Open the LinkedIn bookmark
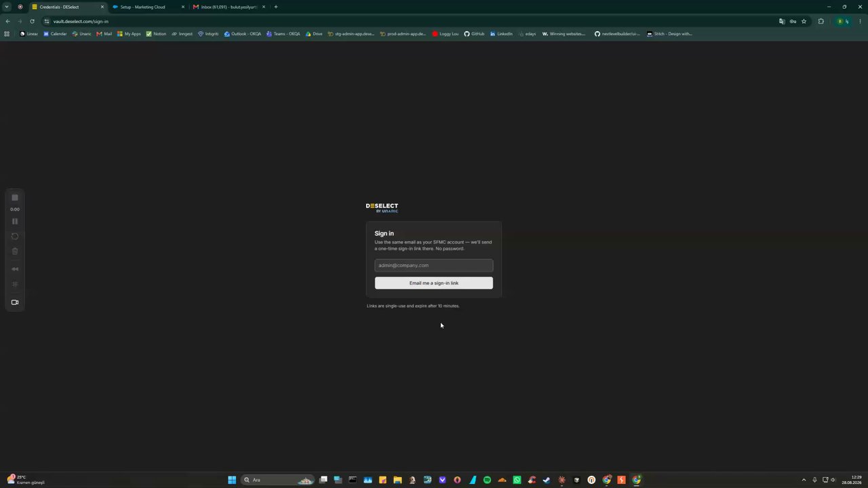This screenshot has width=868, height=488. tap(501, 34)
